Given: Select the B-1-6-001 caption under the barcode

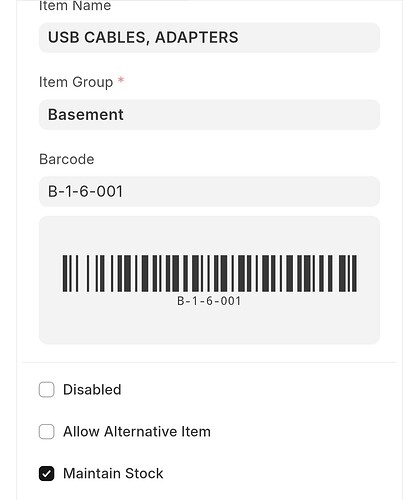Looking at the screenshot, I should 209,301.
